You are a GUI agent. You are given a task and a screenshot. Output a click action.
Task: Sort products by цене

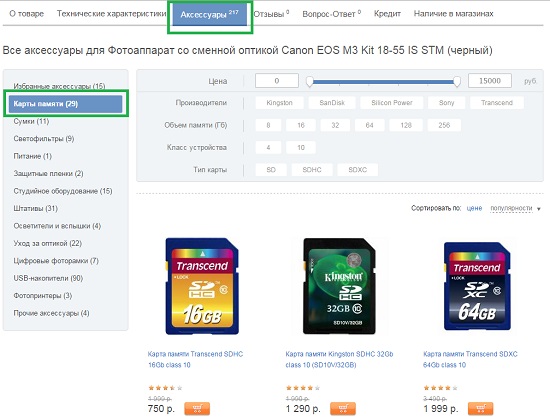coord(474,208)
